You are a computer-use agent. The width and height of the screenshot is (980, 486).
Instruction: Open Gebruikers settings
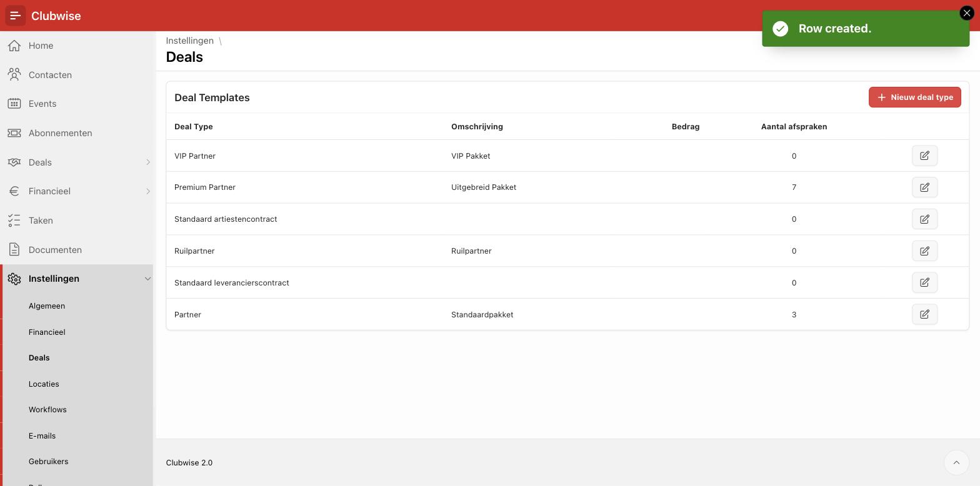click(48, 462)
